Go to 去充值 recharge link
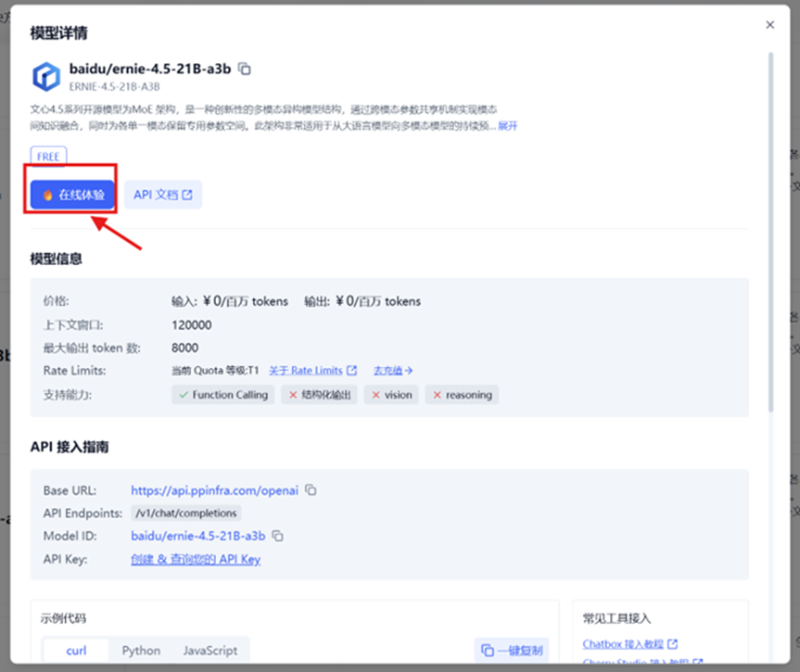800x672 pixels. [393, 371]
